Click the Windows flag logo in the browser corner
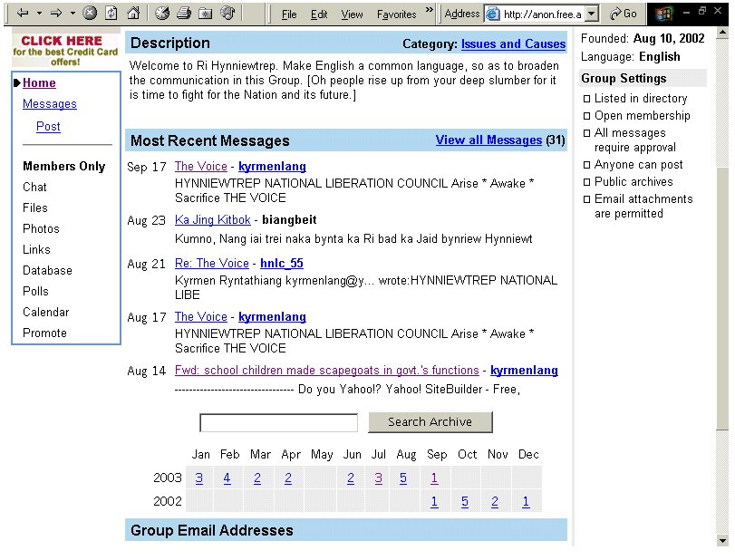735x560 pixels. 663,14
